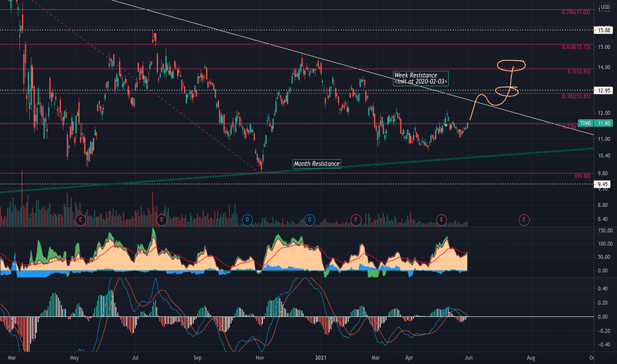Click the Sep label on time axis
The height and width of the screenshot is (364, 617).
pyautogui.click(x=197, y=357)
